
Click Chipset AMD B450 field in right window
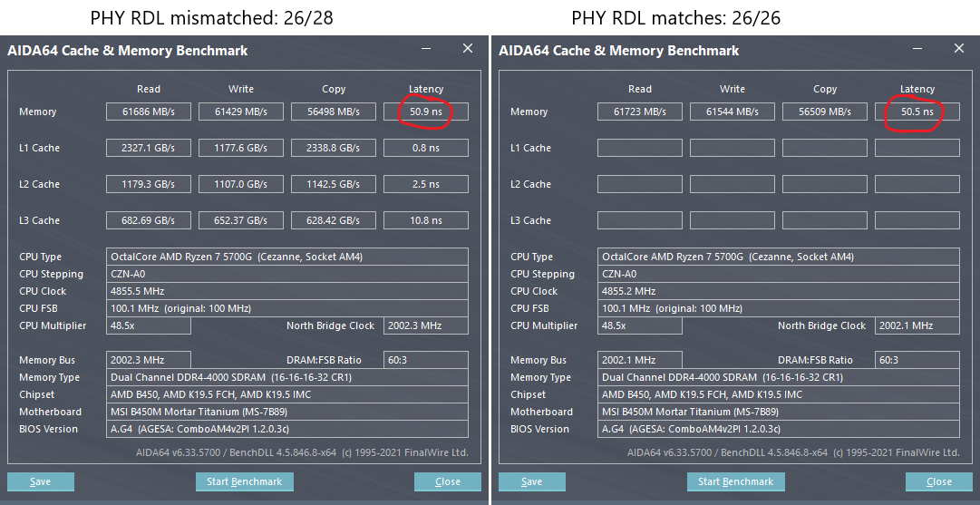(778, 395)
